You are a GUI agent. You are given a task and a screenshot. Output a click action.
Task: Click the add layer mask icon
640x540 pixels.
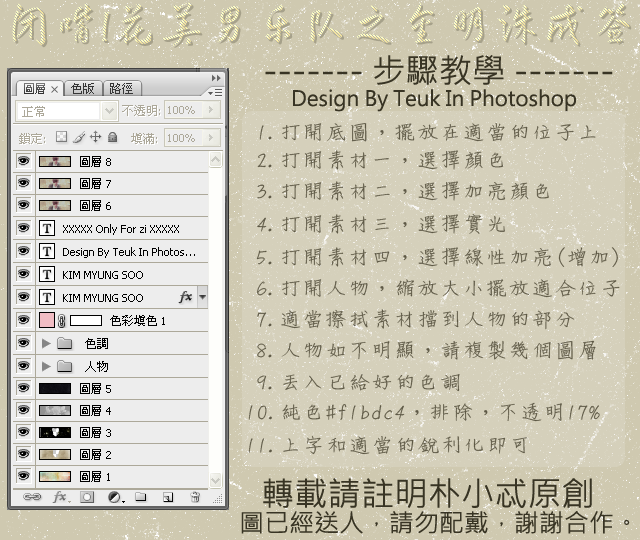[x=87, y=496]
